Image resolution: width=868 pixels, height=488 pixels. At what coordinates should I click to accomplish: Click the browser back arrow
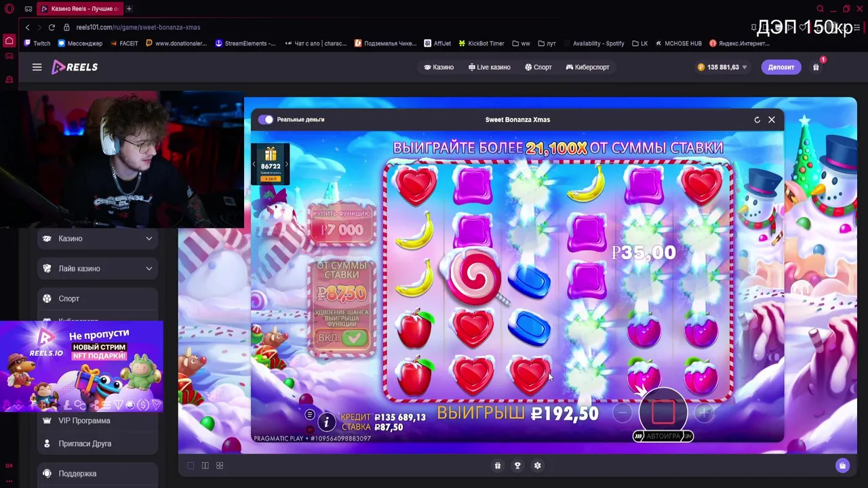coord(27,27)
